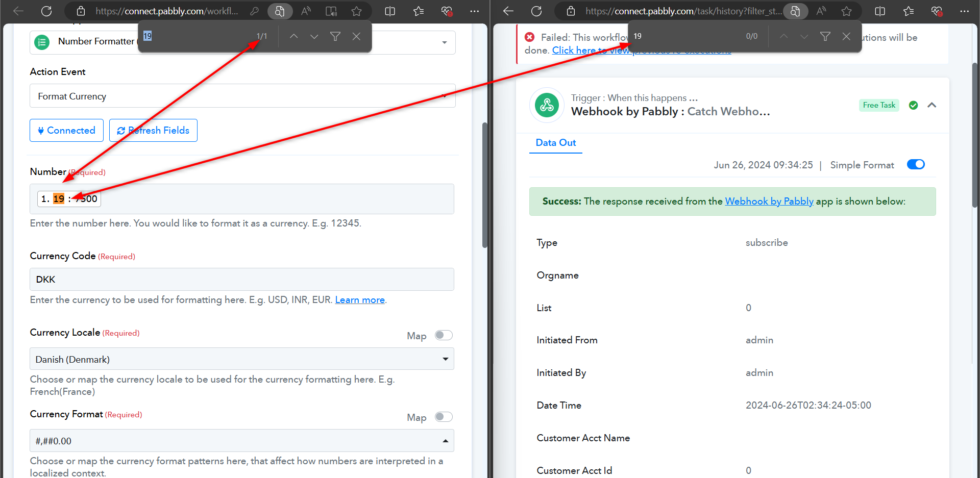Open Settings and more in left window

click(x=475, y=11)
